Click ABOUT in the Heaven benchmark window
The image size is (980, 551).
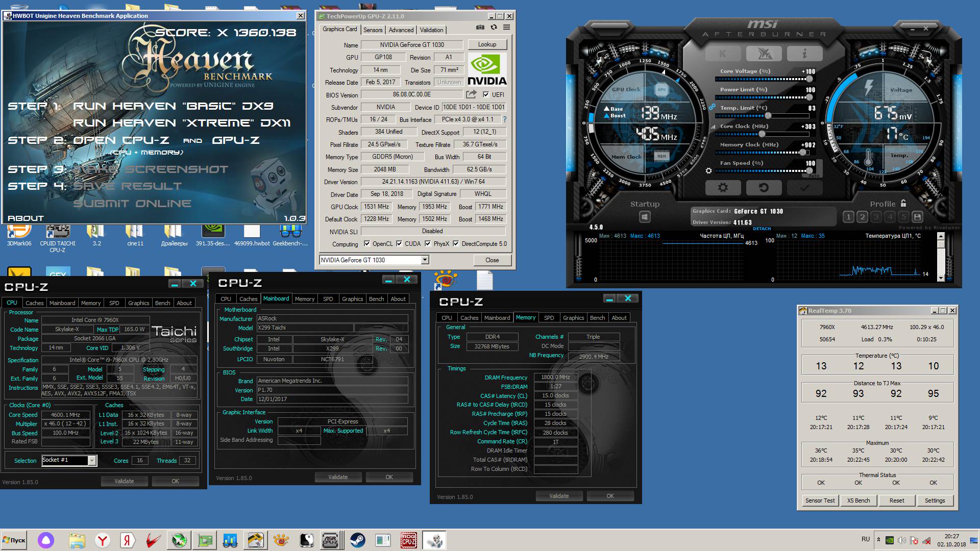pyautogui.click(x=26, y=218)
